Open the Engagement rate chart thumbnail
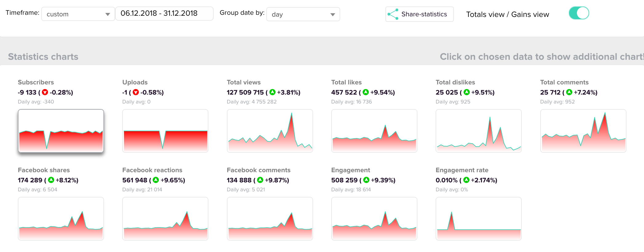 click(479, 219)
